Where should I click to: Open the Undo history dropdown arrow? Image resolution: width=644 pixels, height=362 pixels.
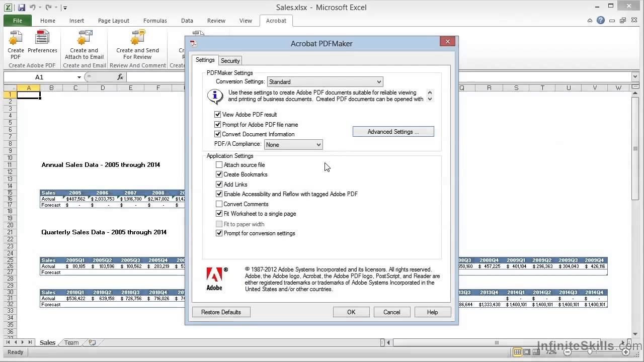pos(40,8)
